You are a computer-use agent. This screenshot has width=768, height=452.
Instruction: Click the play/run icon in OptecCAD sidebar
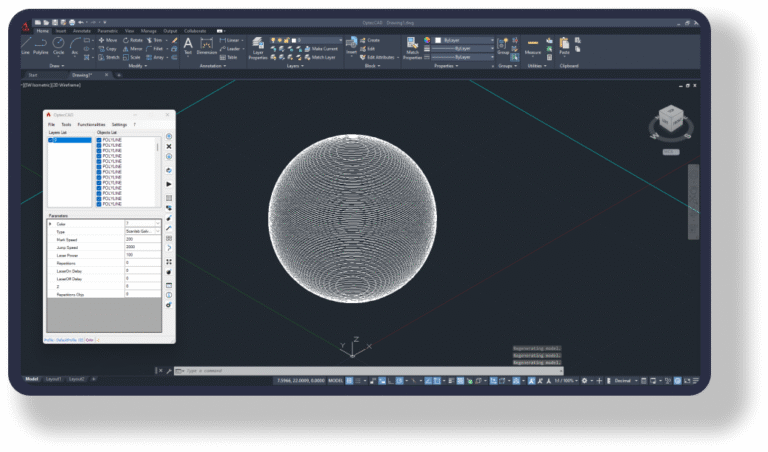pyautogui.click(x=169, y=184)
